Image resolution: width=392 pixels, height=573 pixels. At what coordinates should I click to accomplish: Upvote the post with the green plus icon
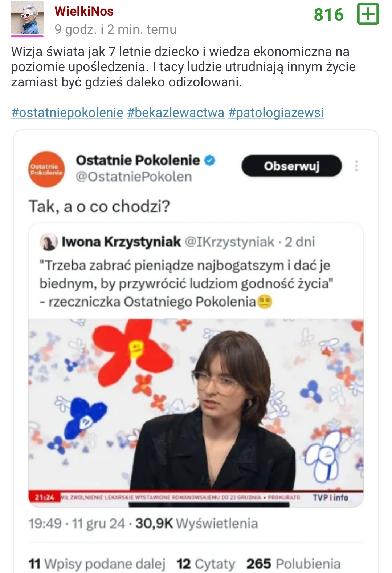coord(368,14)
